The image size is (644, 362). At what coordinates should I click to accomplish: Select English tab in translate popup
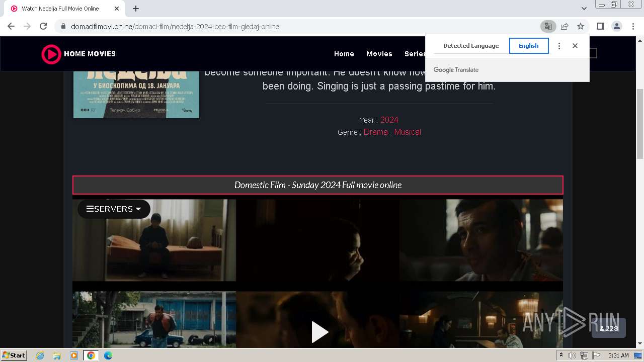(x=529, y=46)
